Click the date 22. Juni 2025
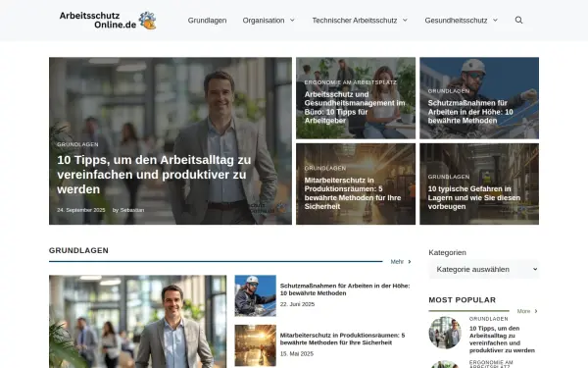 [x=297, y=304]
